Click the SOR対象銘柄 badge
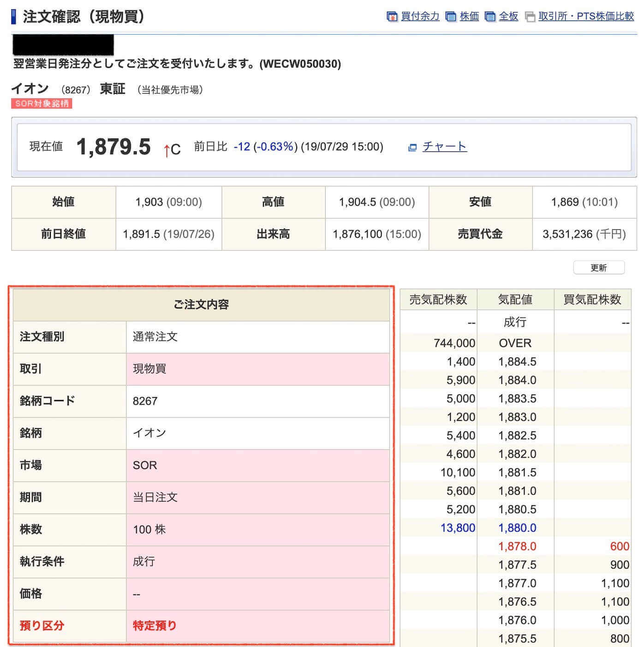Image resolution: width=644 pixels, height=647 pixels. pyautogui.click(x=42, y=103)
